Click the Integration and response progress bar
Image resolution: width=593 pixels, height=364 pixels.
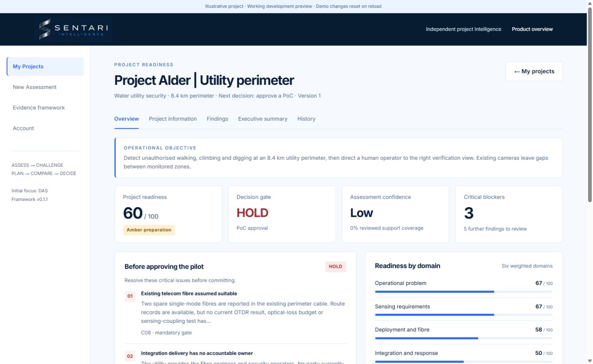[464, 362]
